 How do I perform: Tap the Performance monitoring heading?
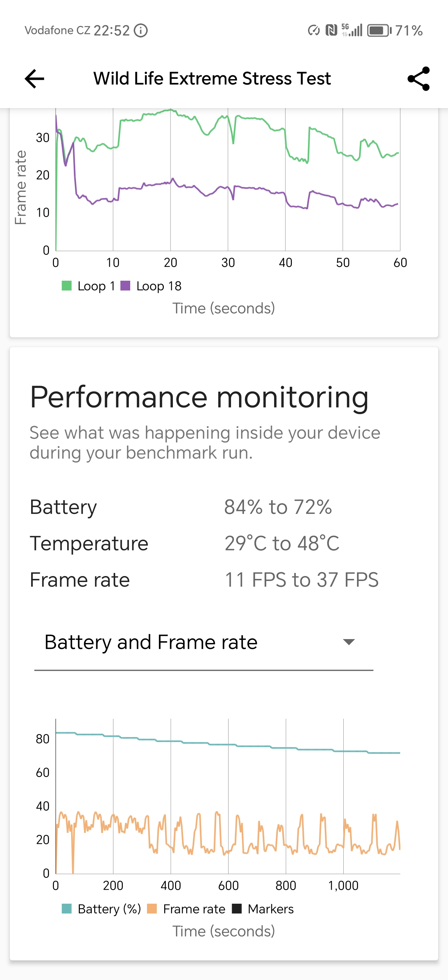pyautogui.click(x=199, y=397)
